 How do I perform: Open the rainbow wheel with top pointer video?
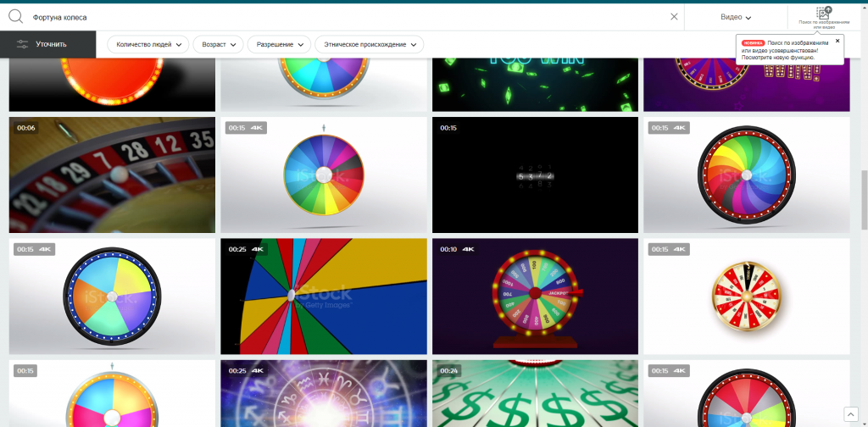coord(324,175)
